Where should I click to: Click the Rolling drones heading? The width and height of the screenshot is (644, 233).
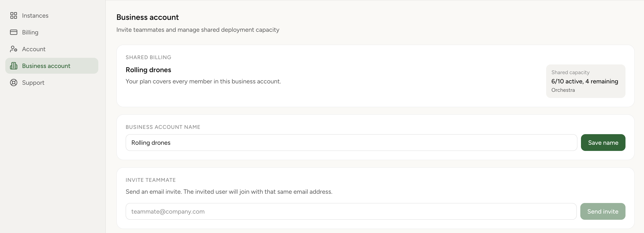(148, 70)
